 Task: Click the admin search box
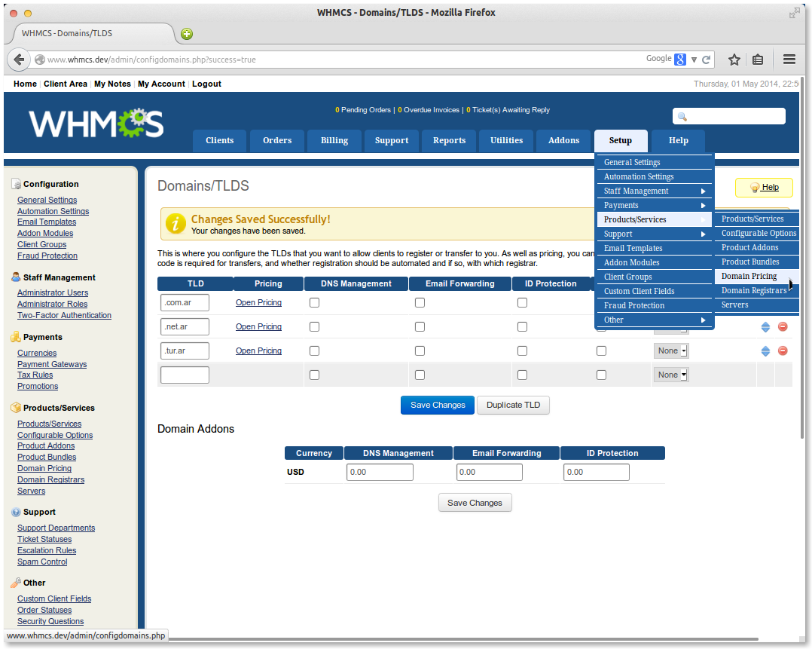[x=728, y=116]
